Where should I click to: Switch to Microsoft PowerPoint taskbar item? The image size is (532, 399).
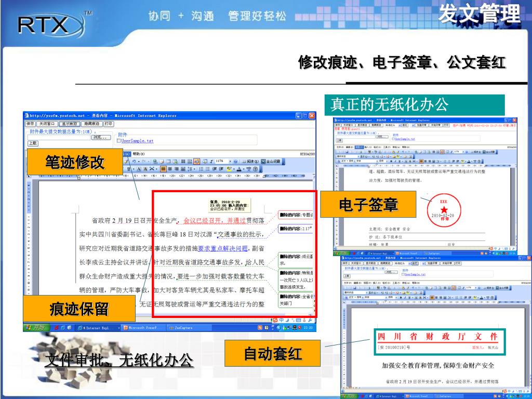tap(144, 328)
